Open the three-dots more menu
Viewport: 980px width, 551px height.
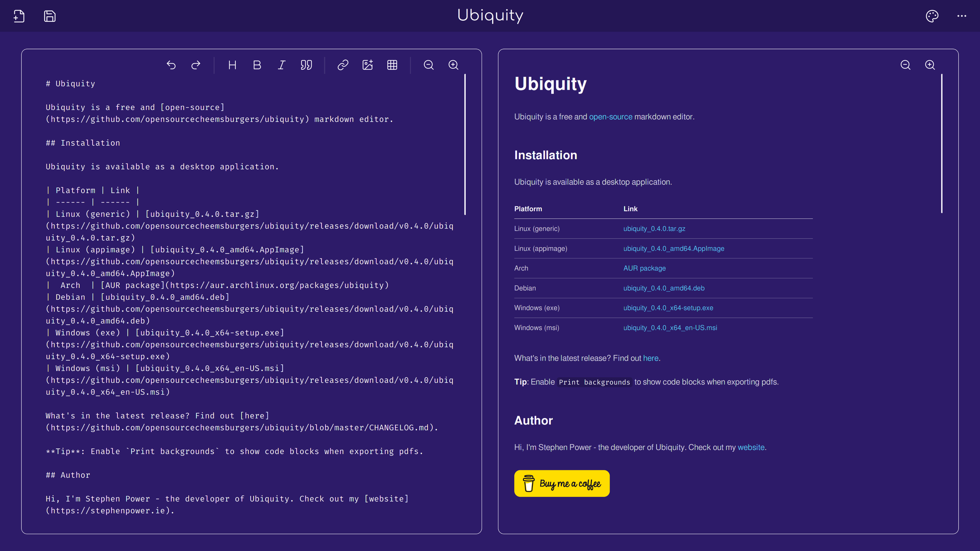(962, 16)
